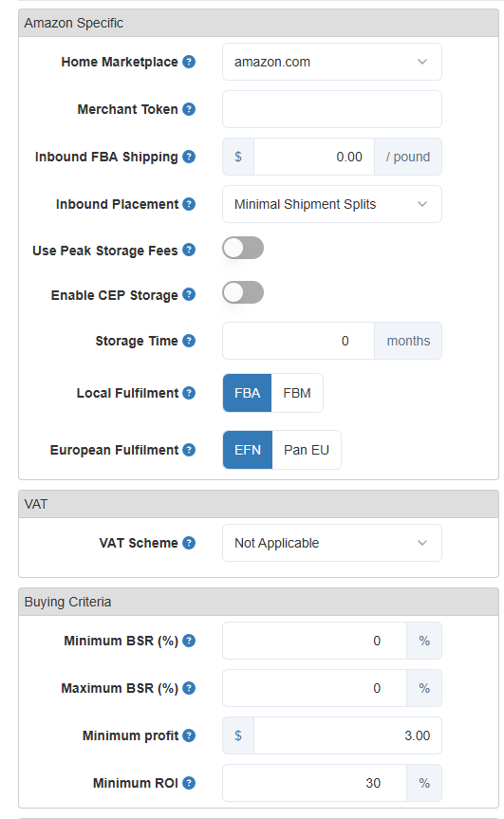
Task: Click the Merchant Token input field
Action: [x=332, y=109]
